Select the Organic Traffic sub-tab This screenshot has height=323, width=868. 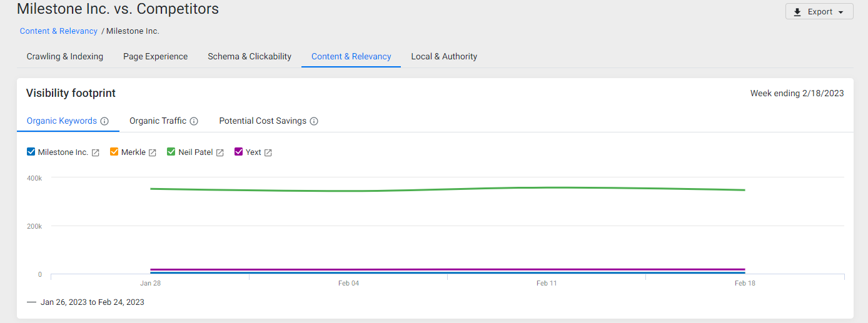(x=158, y=121)
